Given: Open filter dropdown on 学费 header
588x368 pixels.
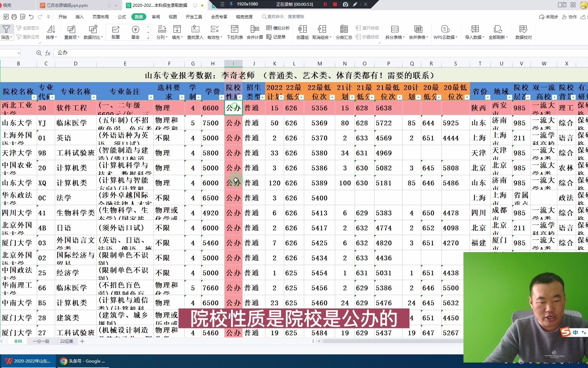Looking at the screenshot, I should [222, 97].
